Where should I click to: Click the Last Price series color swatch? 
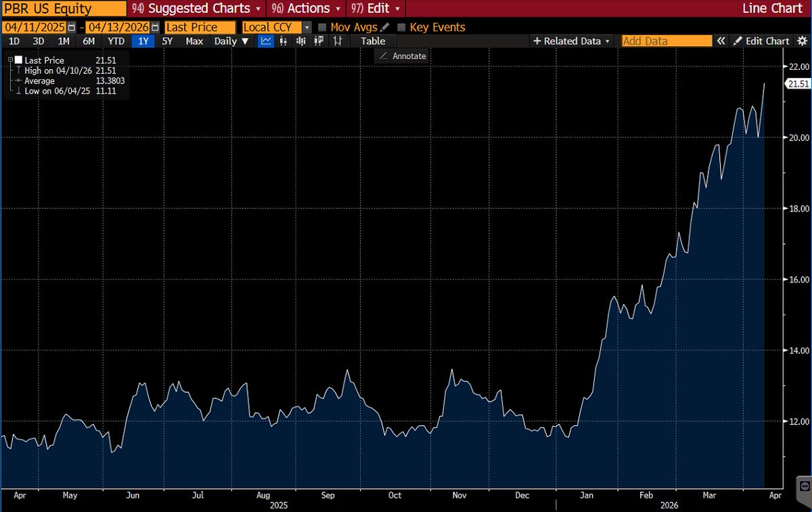(19, 60)
